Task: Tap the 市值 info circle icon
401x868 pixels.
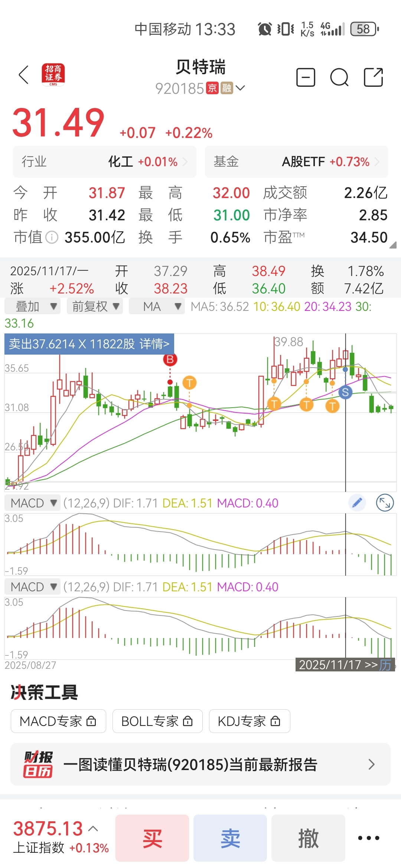Action: [x=52, y=237]
